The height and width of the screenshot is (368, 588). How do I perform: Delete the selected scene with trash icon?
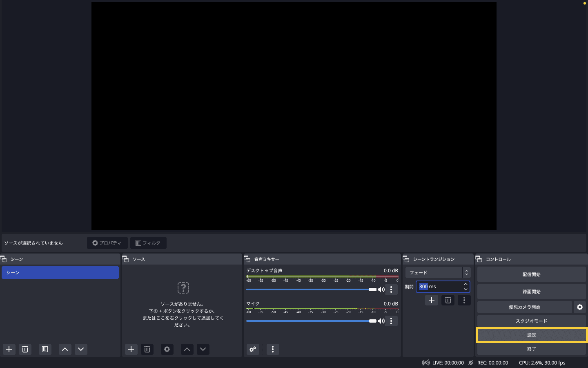coord(25,349)
